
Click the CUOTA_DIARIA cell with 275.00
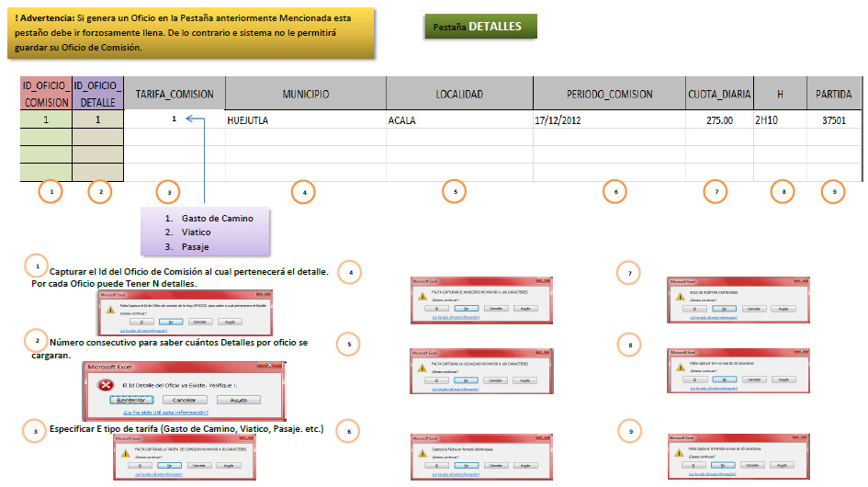coord(718,120)
